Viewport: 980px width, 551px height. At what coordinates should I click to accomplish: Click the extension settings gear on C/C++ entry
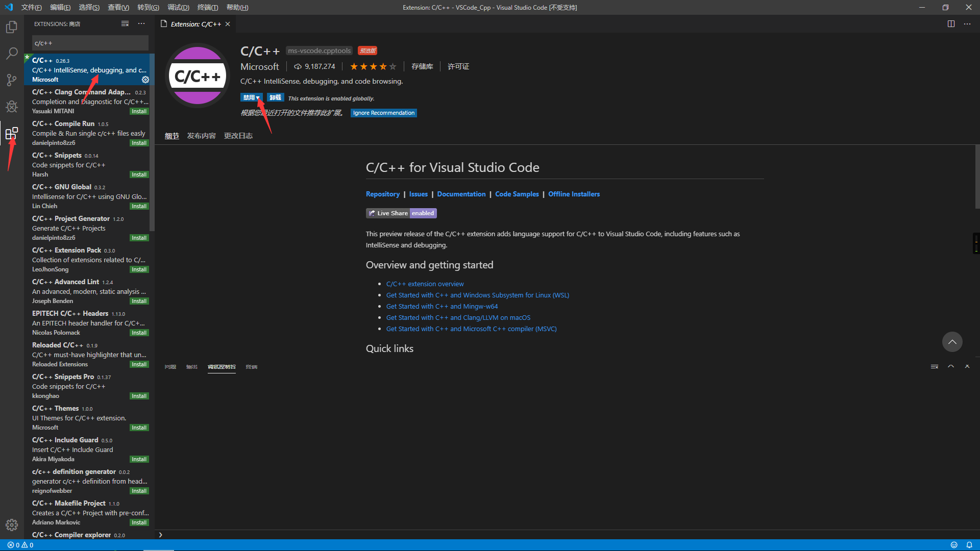coord(145,80)
